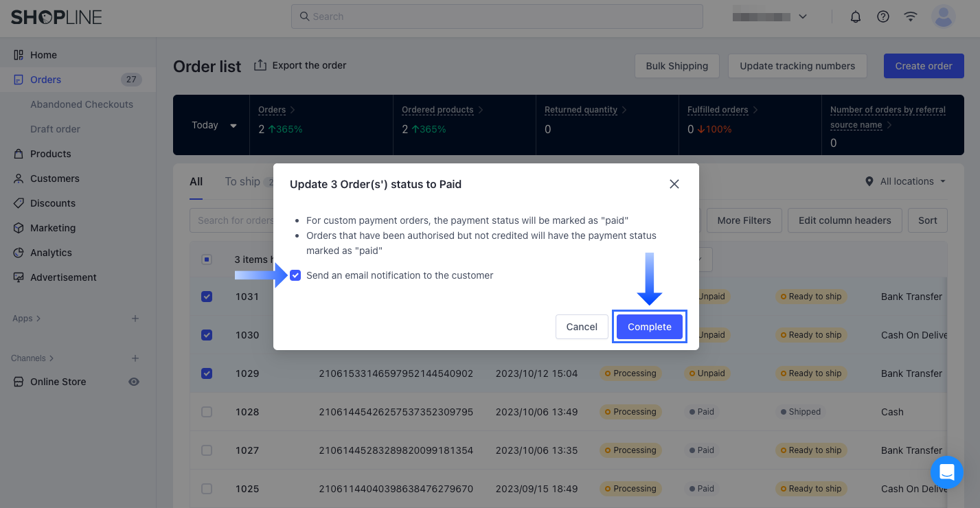The height and width of the screenshot is (508, 980).
Task: Open the user profile avatar
Action: pyautogui.click(x=944, y=16)
